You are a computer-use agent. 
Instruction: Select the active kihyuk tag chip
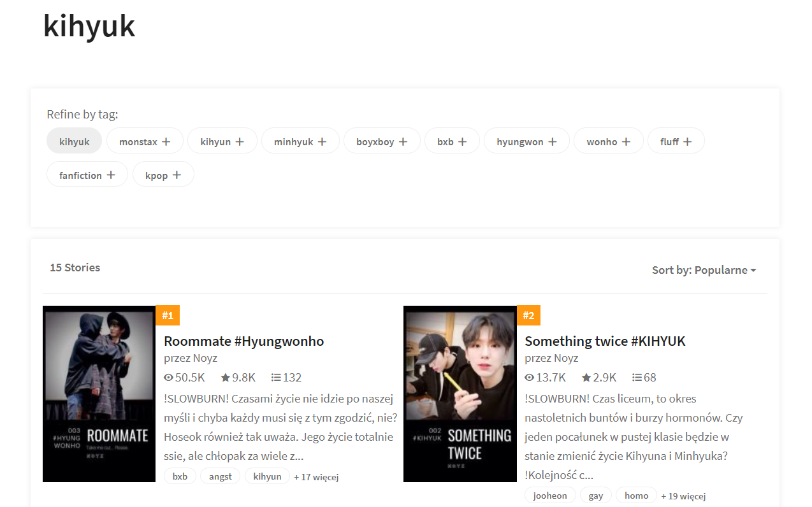(x=75, y=141)
